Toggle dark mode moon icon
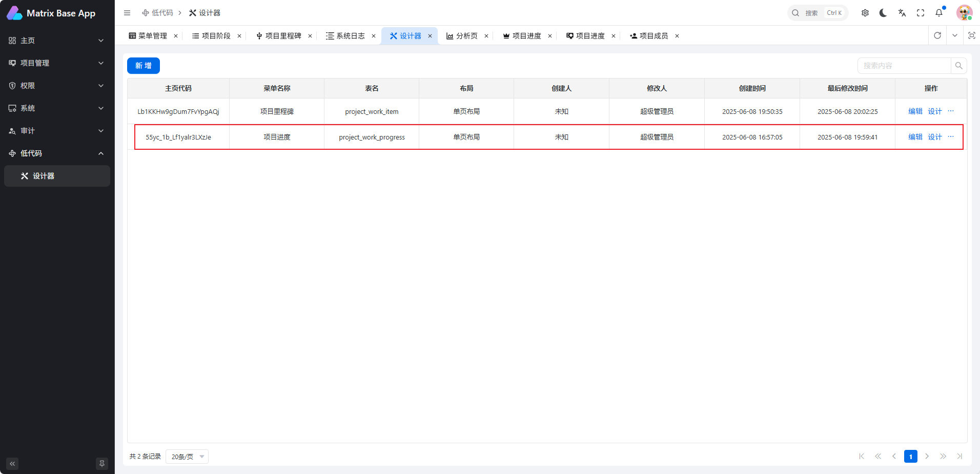This screenshot has height=474, width=980. 883,13
